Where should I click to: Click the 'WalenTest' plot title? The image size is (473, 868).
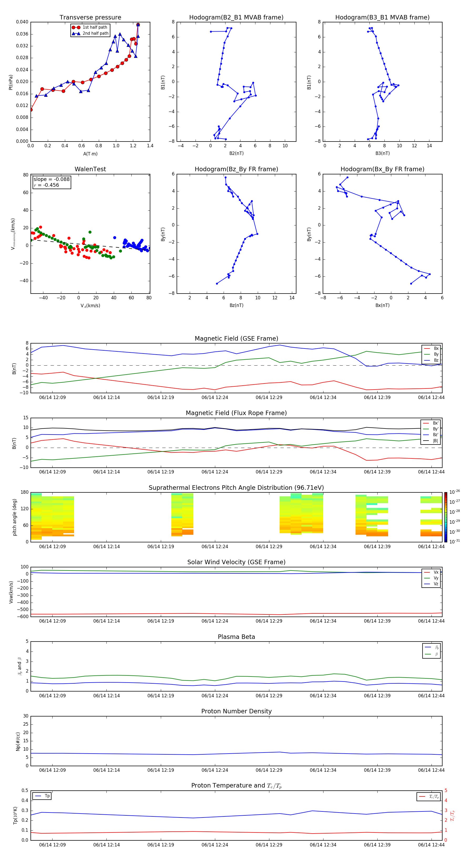(90, 169)
